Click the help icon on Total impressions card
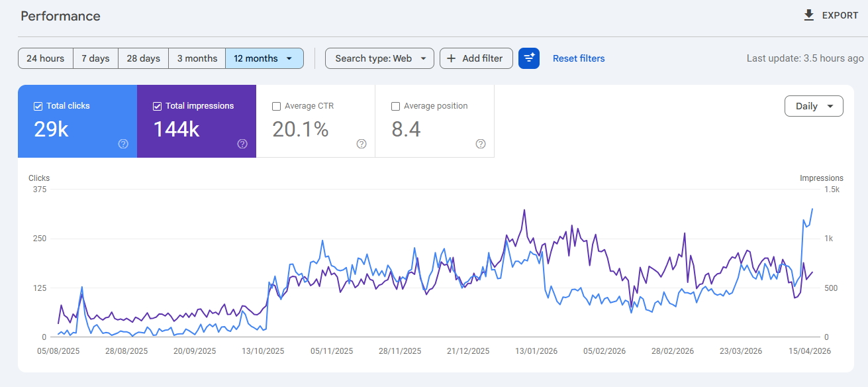This screenshot has width=868, height=387. pos(242,144)
